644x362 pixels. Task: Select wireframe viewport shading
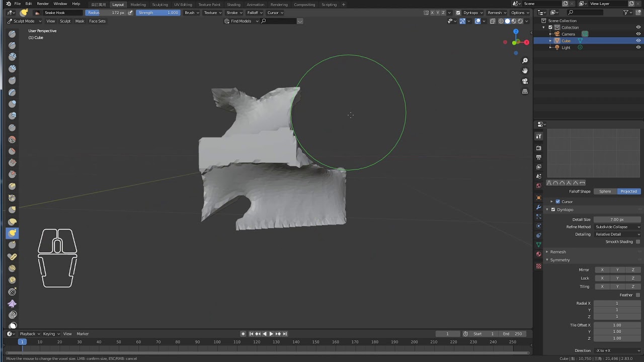501,21
